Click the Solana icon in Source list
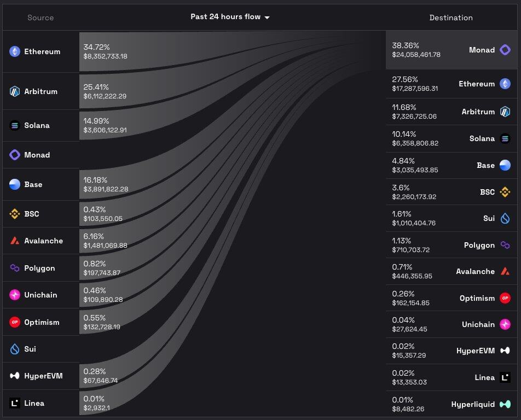The width and height of the screenshot is (521, 420). click(x=15, y=125)
